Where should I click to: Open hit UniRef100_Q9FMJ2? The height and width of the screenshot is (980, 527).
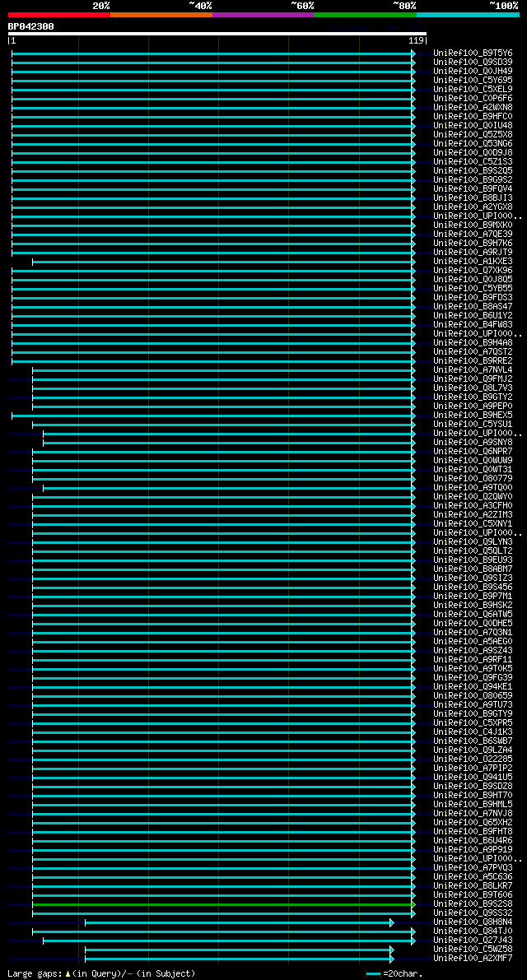(473, 379)
